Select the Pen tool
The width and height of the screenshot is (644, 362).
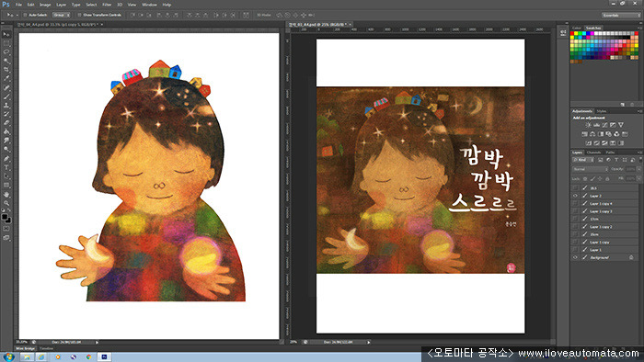pos(6,159)
